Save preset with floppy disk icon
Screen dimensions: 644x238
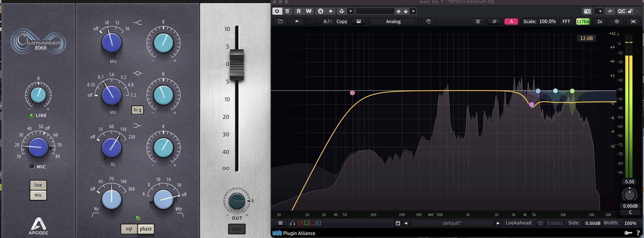398,223
